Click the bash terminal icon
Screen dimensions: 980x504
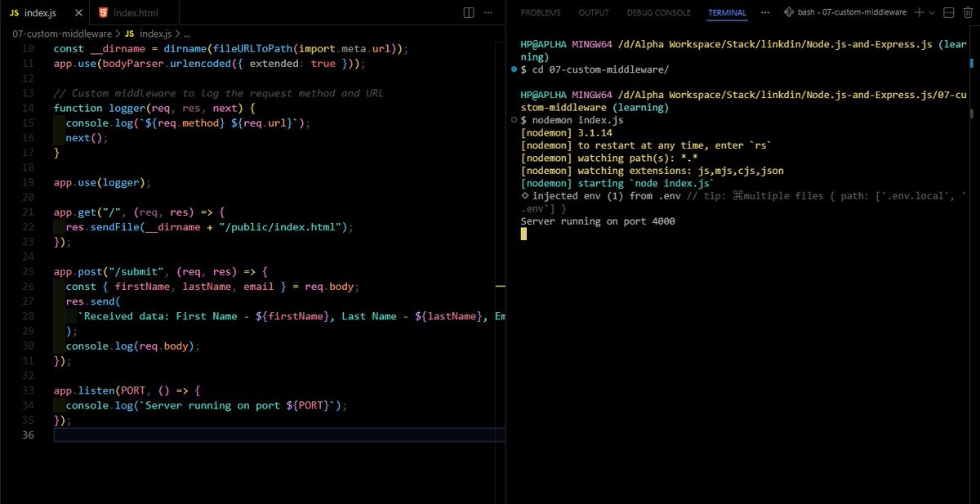[789, 12]
